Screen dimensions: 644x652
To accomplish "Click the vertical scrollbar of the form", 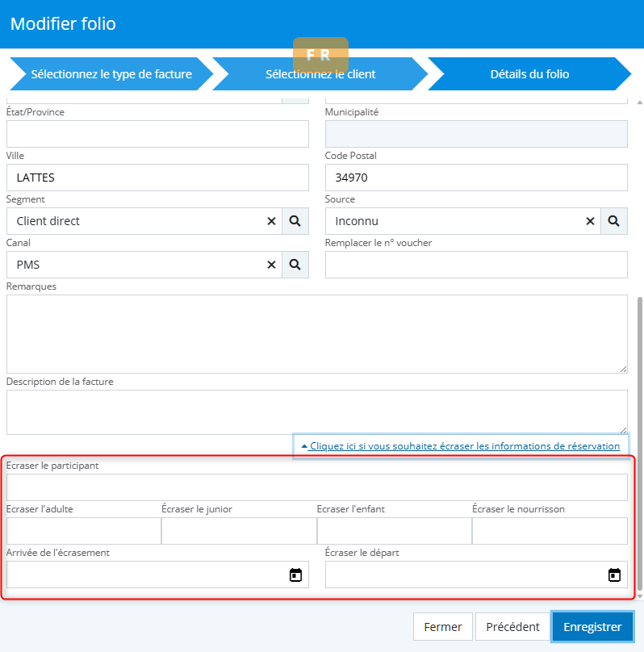I will pos(640,444).
